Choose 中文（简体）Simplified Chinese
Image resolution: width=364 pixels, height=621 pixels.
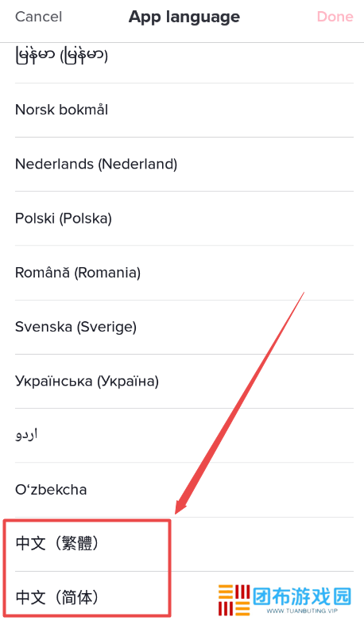tap(184, 597)
